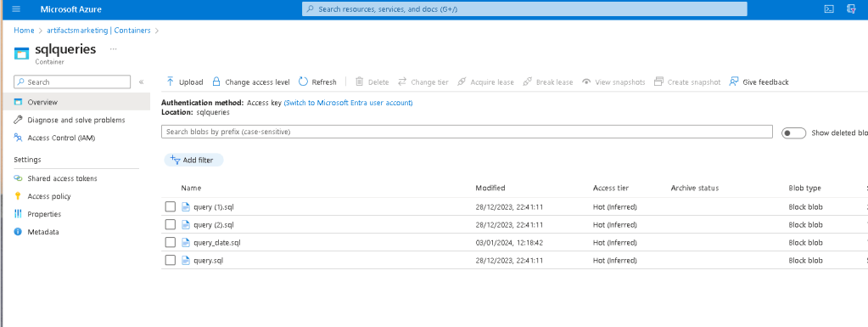Image resolution: width=868 pixels, height=327 pixels.
Task: Click the wrench icon for Diagnose problems
Action: pyautogui.click(x=19, y=120)
